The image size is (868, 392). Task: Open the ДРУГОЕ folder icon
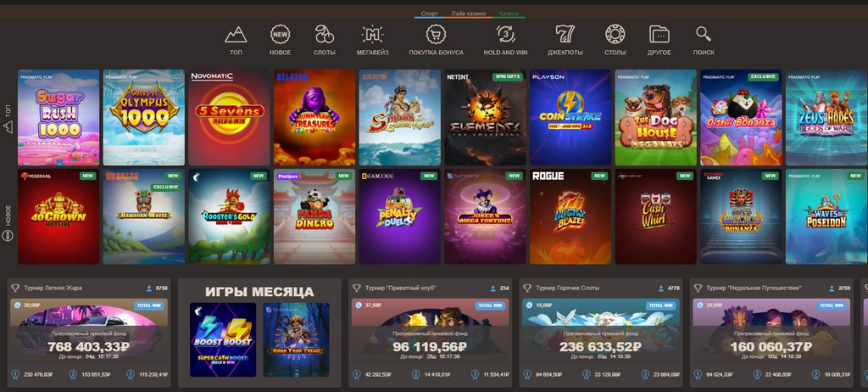point(659,35)
